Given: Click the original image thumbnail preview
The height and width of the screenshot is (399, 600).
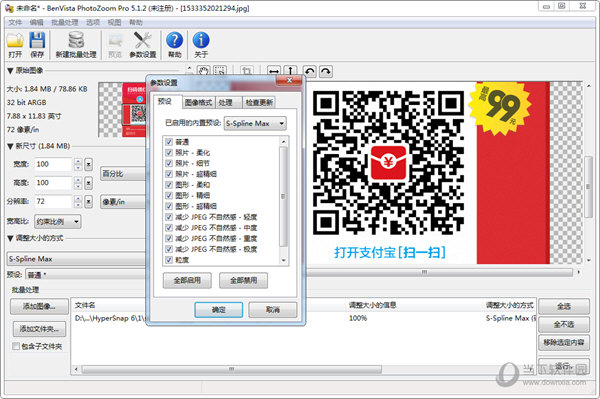Looking at the screenshot, I should click(x=122, y=110).
